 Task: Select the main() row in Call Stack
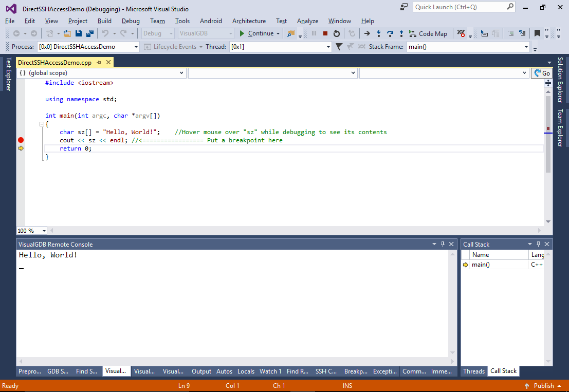click(x=503, y=265)
